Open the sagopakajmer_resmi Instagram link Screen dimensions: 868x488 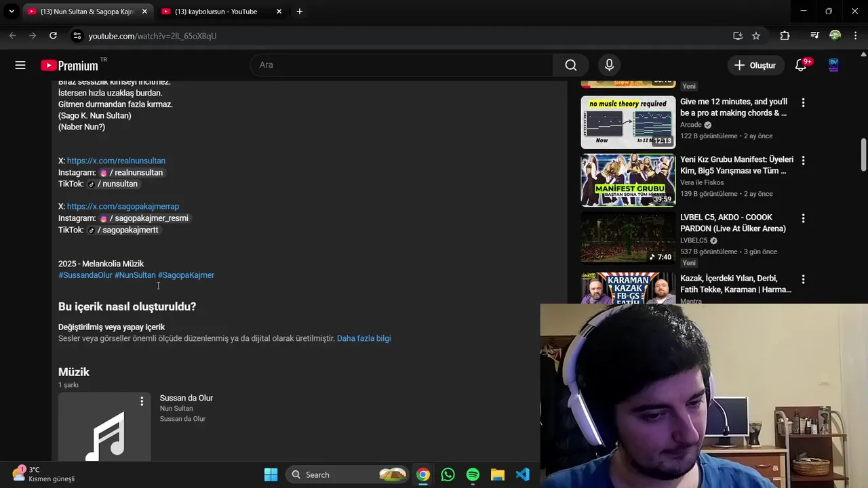click(144, 218)
